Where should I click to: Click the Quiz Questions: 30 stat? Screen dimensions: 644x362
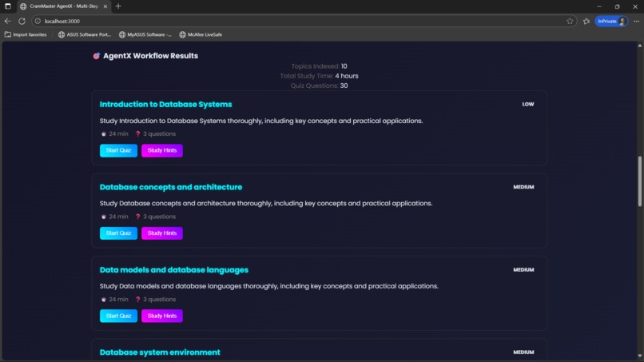[319, 86]
